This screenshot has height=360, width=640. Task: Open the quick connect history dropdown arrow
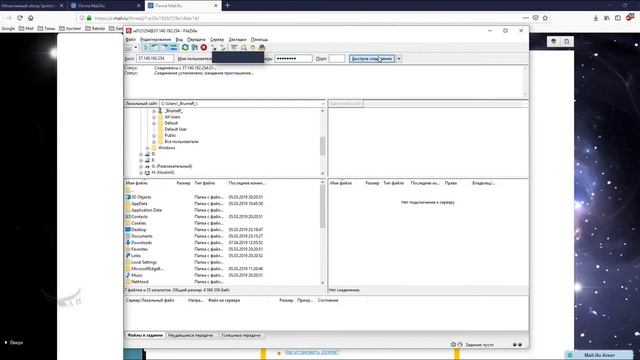(399, 59)
